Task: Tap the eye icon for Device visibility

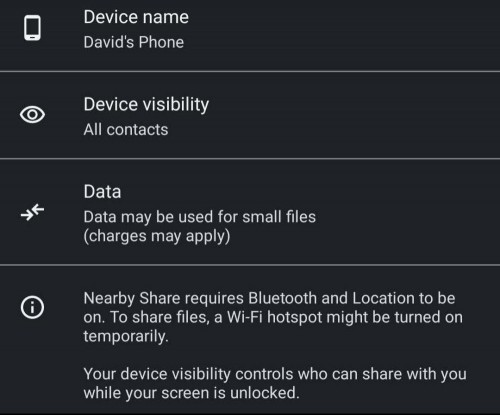Action: pyautogui.click(x=32, y=115)
